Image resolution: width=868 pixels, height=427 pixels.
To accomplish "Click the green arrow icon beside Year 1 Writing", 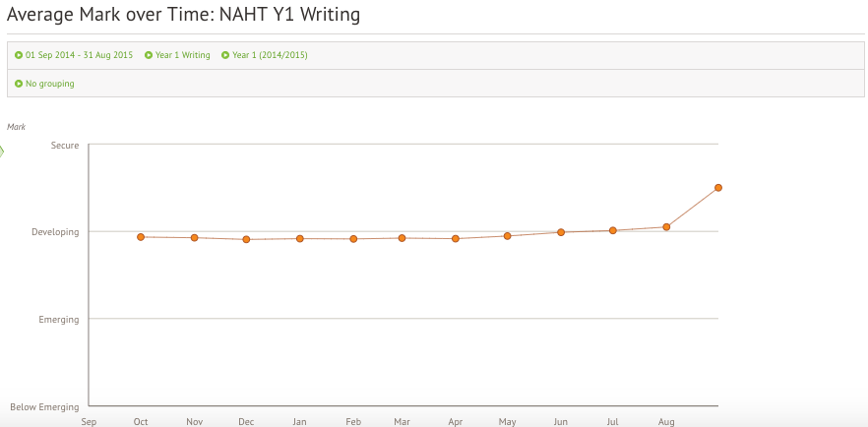I will (x=149, y=55).
